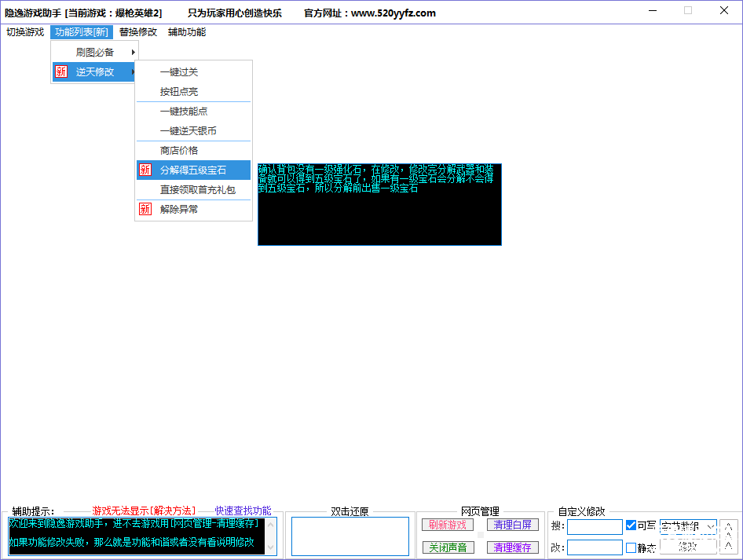Click the 搜 search input field
The image size is (743, 560).
(595, 526)
